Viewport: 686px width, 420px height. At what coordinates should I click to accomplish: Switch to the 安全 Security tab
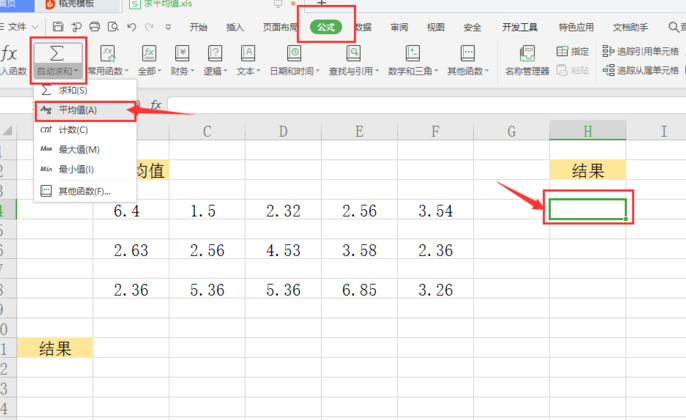(472, 27)
